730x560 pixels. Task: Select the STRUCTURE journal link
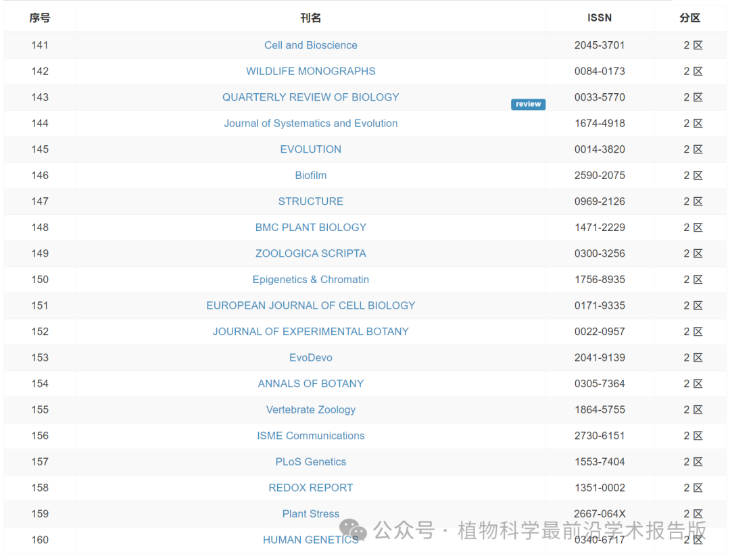pyautogui.click(x=310, y=201)
